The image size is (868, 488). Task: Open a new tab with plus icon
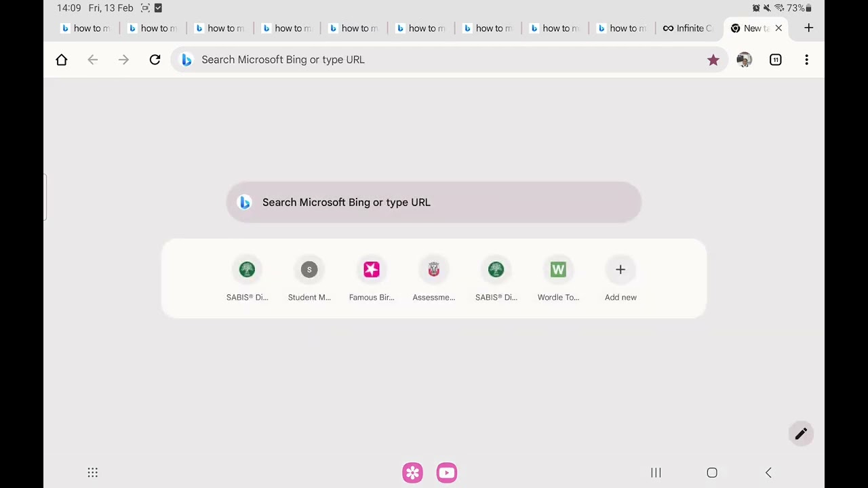click(808, 28)
